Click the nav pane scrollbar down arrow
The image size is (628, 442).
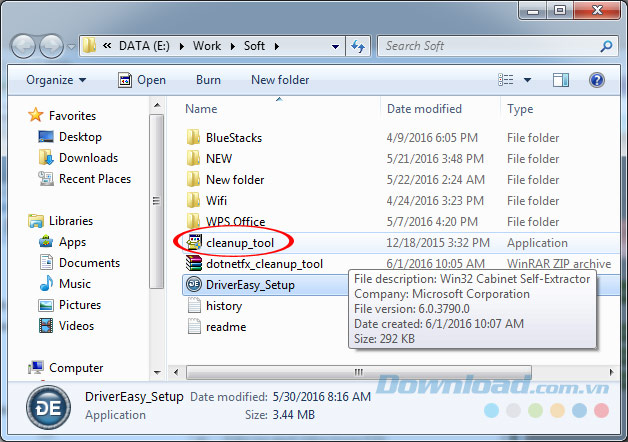coord(157,373)
